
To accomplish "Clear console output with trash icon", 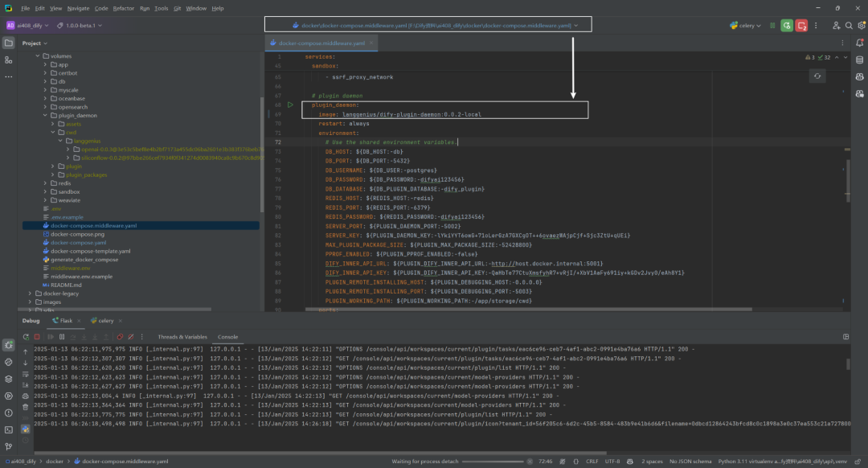I will tap(26, 407).
